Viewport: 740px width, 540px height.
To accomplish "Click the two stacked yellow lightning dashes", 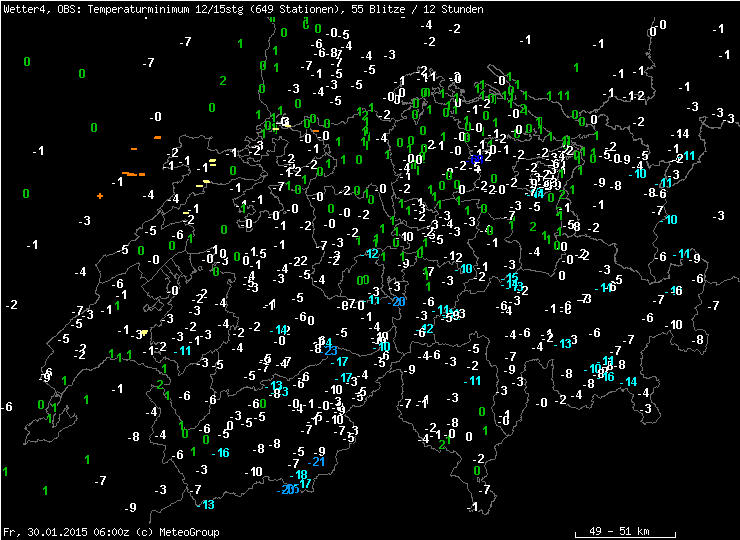I will tap(212, 162).
